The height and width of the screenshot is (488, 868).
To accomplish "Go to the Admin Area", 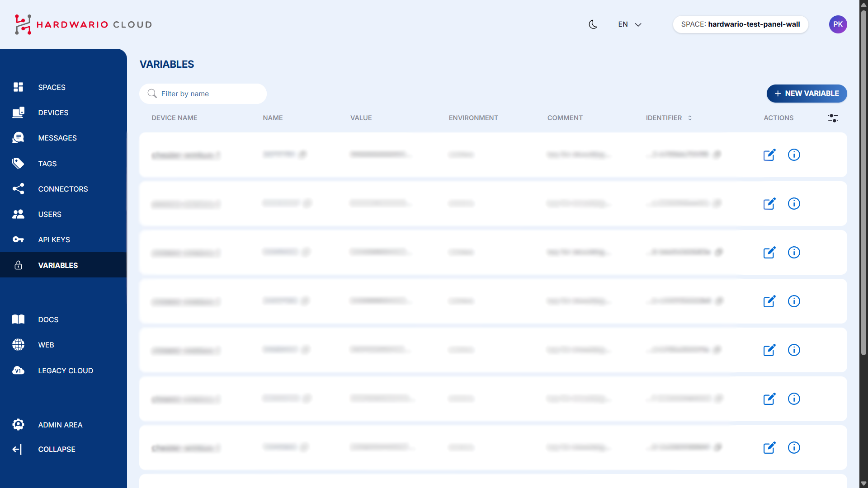I will point(60,425).
